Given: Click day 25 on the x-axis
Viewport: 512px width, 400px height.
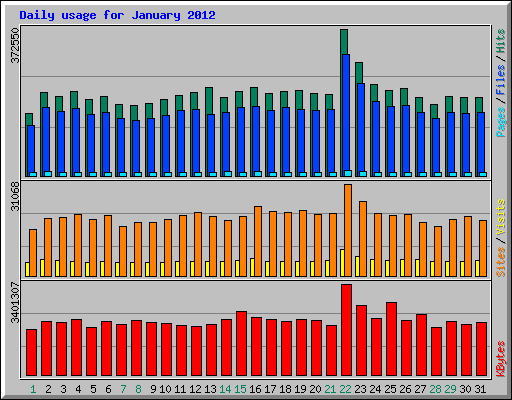Looking at the screenshot, I should point(390,389).
